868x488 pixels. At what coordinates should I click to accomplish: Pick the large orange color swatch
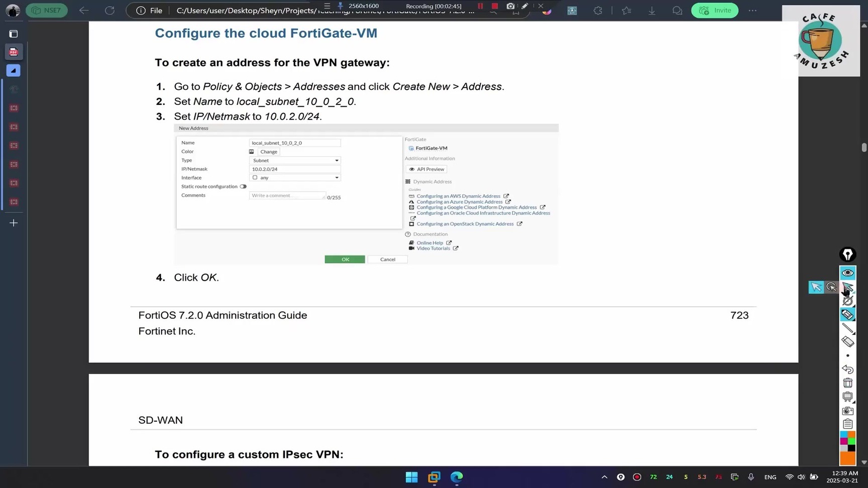coord(848,458)
